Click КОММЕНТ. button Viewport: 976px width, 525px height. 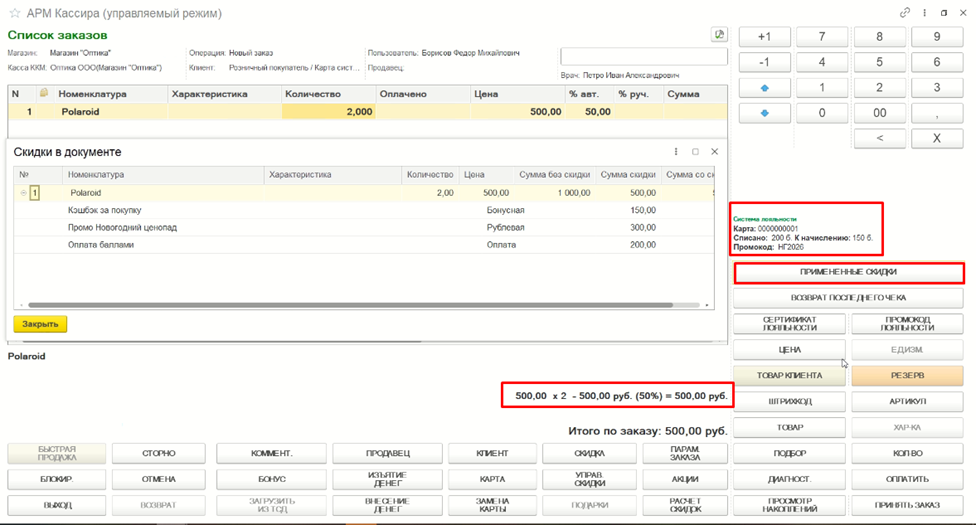coord(271,453)
